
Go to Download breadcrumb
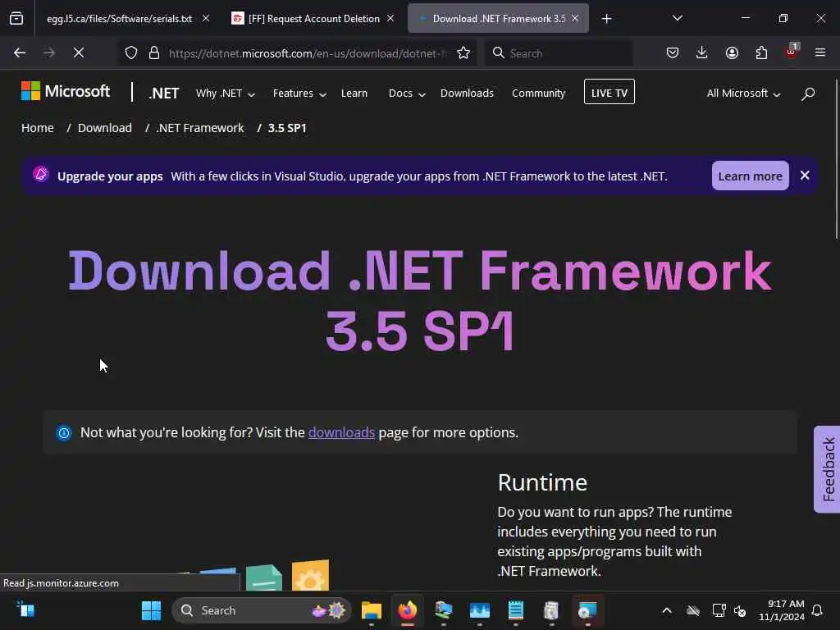[x=104, y=128]
